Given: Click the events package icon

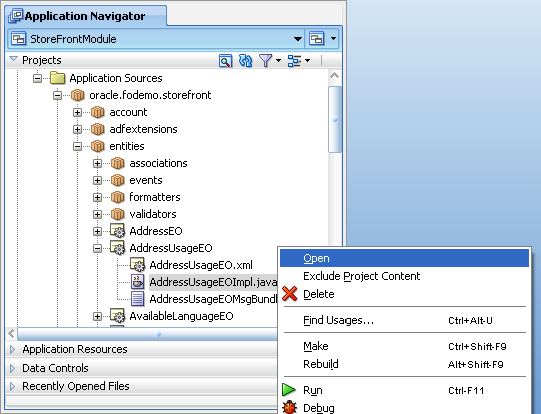Looking at the screenshot, I should coord(118,180).
